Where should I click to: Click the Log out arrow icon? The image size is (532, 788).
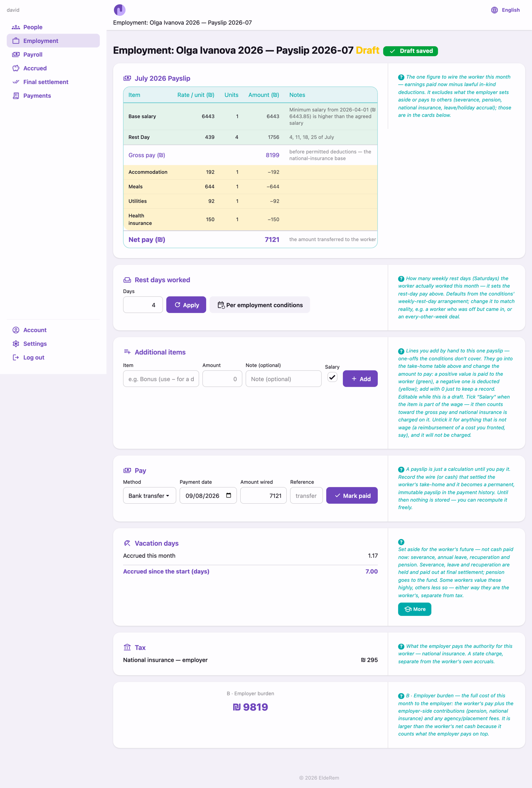16,357
